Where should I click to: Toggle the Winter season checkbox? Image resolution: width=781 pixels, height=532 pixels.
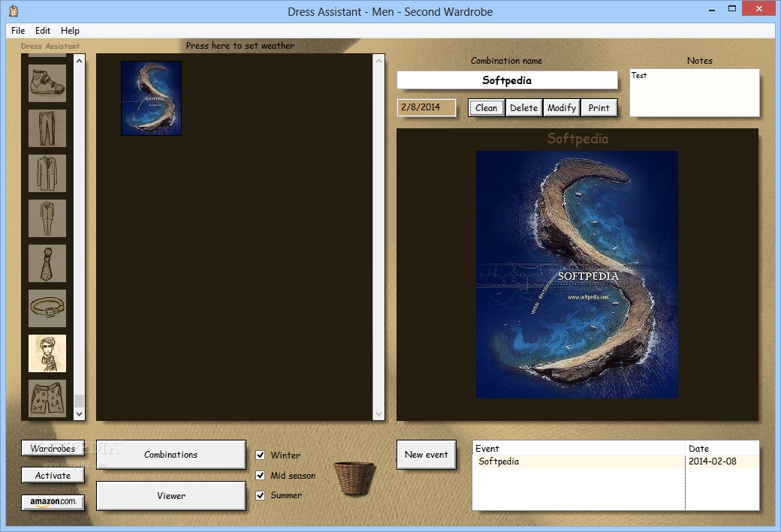[260, 455]
